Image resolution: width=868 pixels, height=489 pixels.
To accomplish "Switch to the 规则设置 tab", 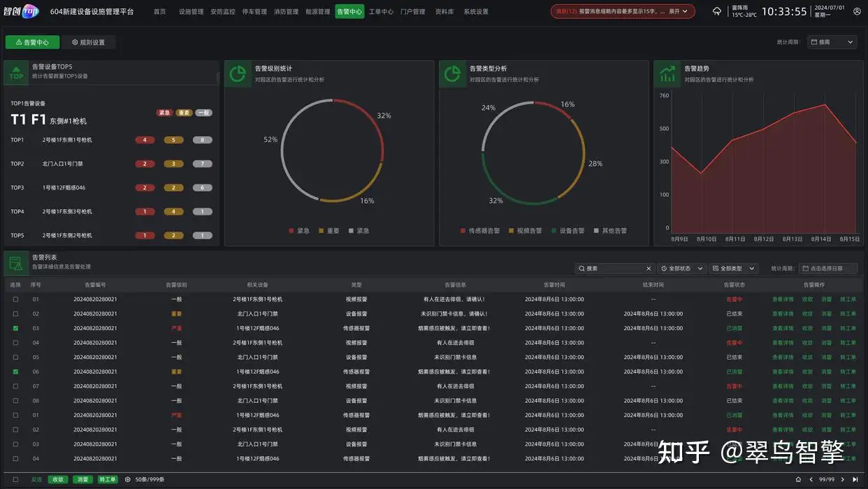I will click(x=89, y=42).
